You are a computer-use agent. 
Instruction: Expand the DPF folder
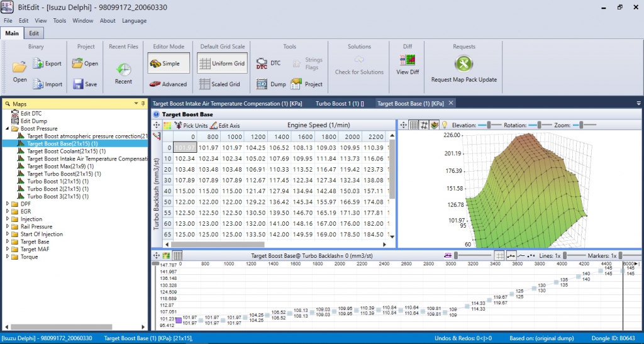pyautogui.click(x=8, y=204)
